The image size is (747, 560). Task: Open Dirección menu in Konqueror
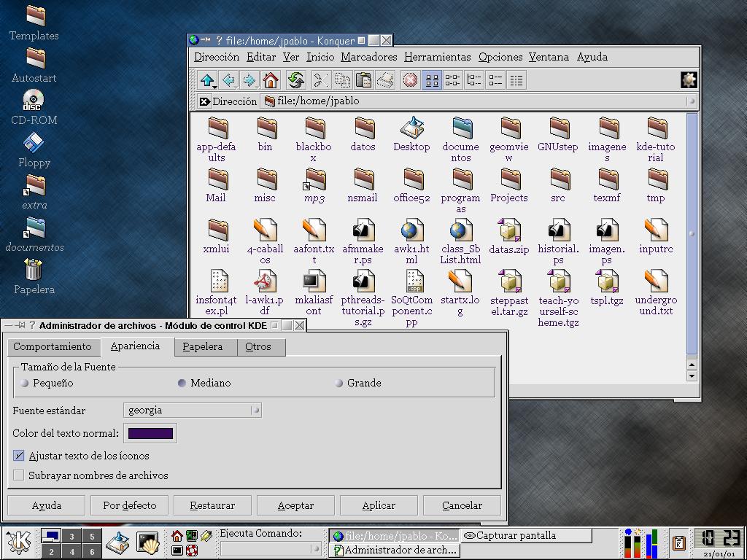coord(216,57)
